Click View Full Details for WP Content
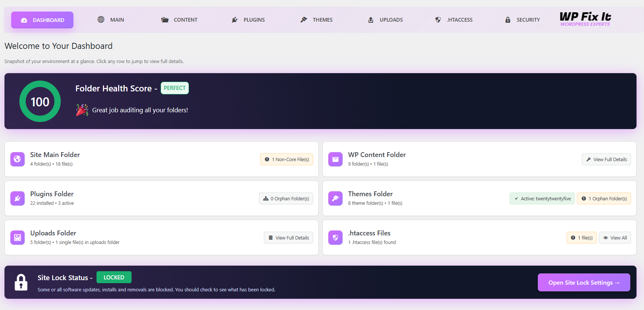 point(606,159)
